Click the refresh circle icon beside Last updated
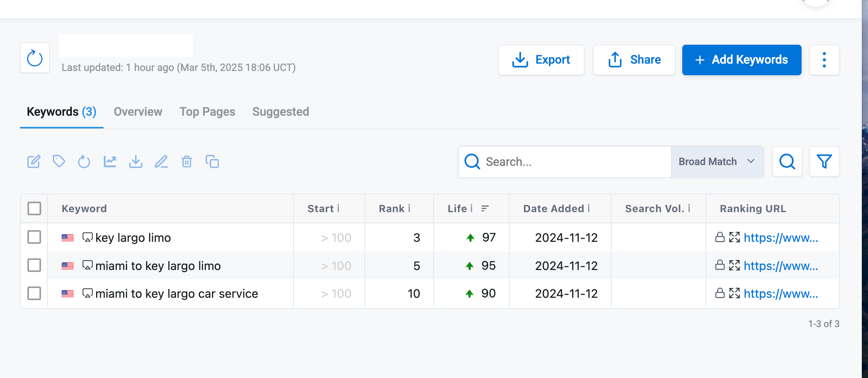The height and width of the screenshot is (378, 868). click(35, 58)
